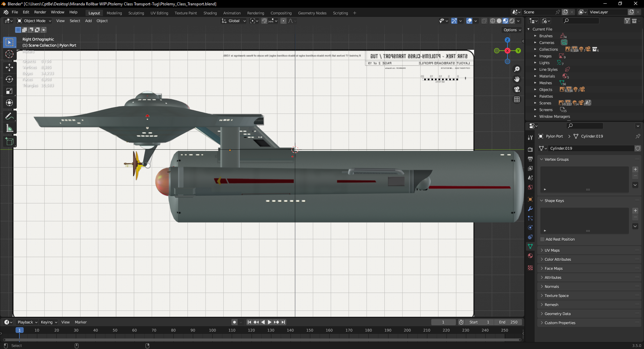Image resolution: width=644 pixels, height=349 pixels.
Task: Switch to rendered shading mode
Action: point(512,21)
